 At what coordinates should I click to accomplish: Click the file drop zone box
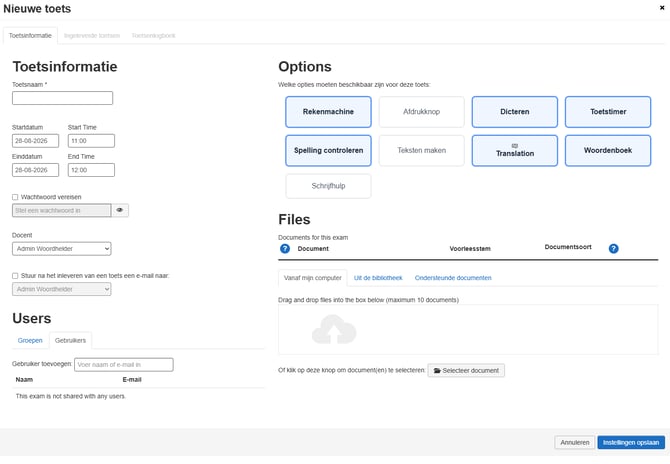coord(468,329)
